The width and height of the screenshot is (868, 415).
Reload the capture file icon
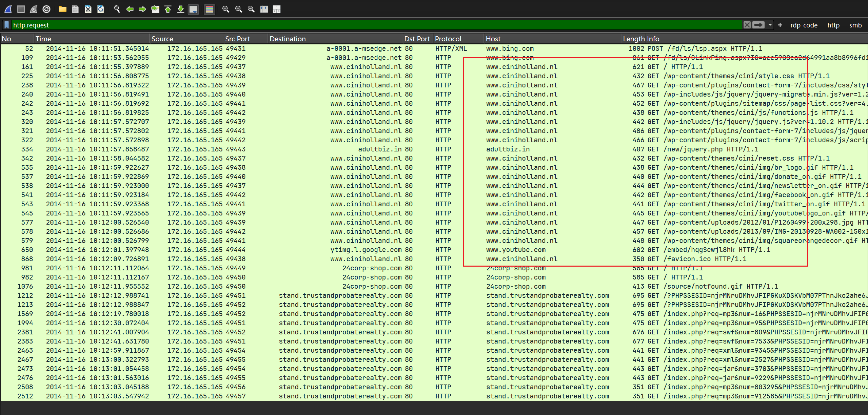point(101,9)
